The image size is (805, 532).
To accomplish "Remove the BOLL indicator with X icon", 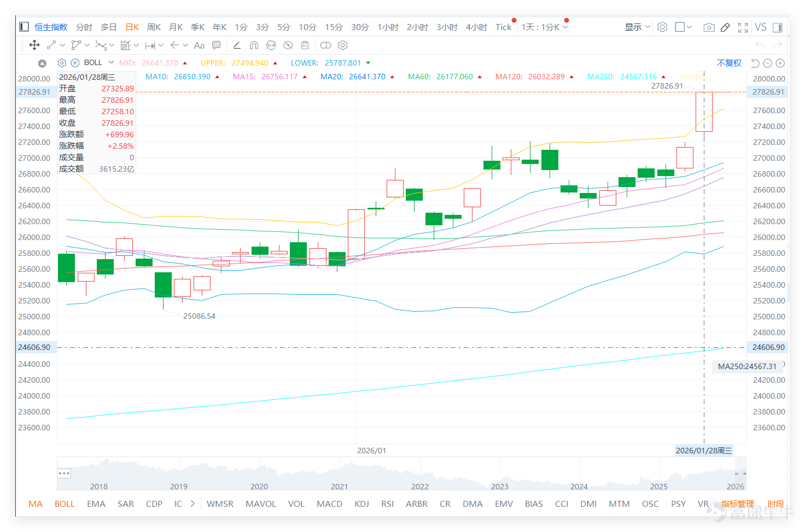I will pyautogui.click(x=75, y=63).
